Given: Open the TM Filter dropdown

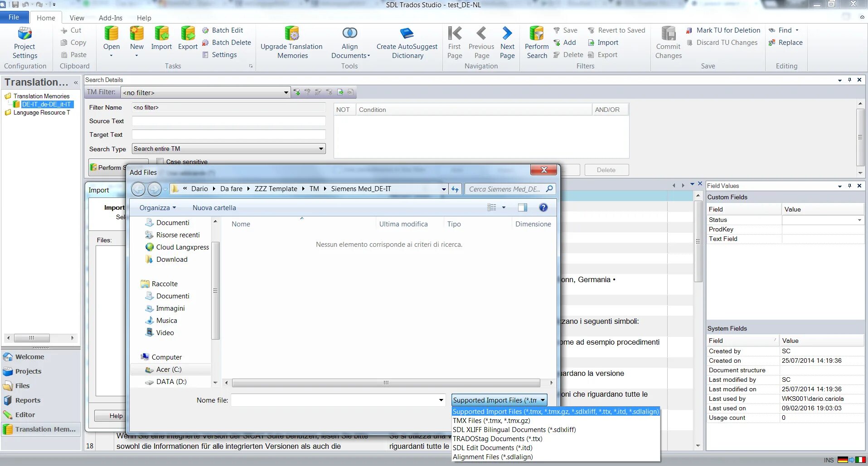Looking at the screenshot, I should 286,92.
